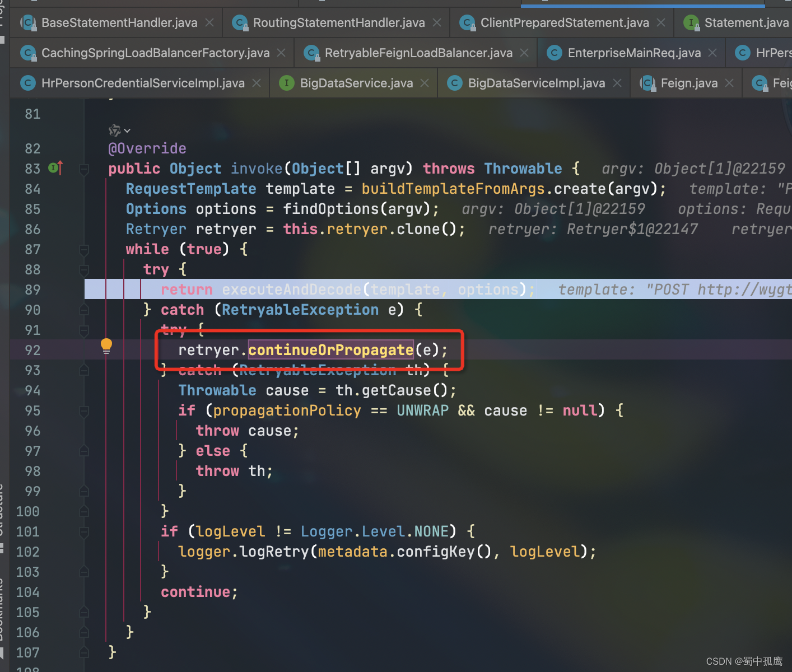This screenshot has height=672, width=792.
Task: Click the @Override annotation
Action: [x=147, y=148]
